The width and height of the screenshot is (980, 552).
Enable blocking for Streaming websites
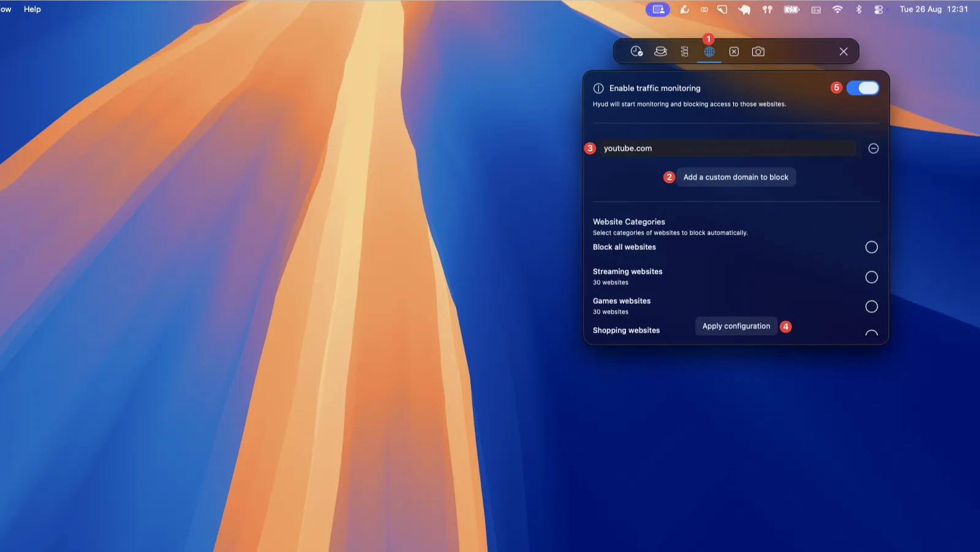point(871,277)
